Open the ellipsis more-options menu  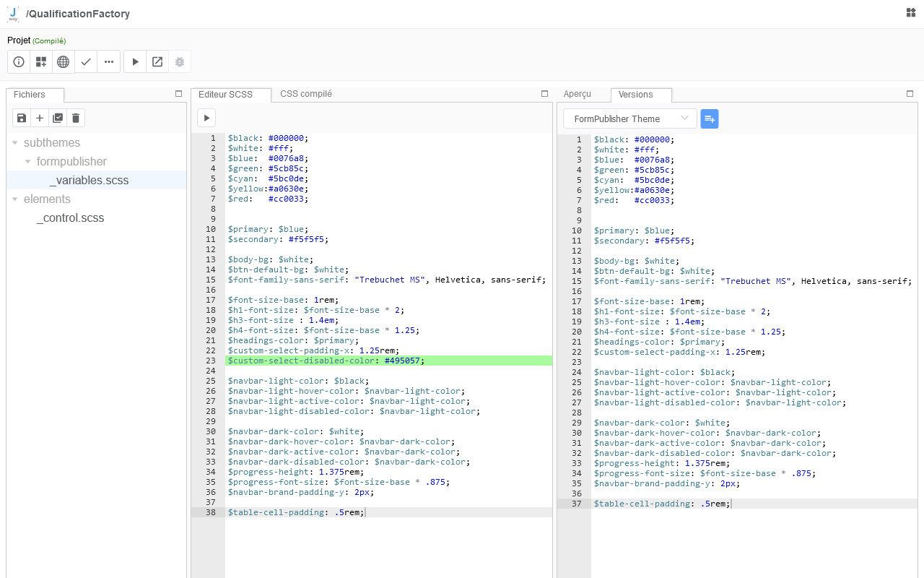[108, 61]
